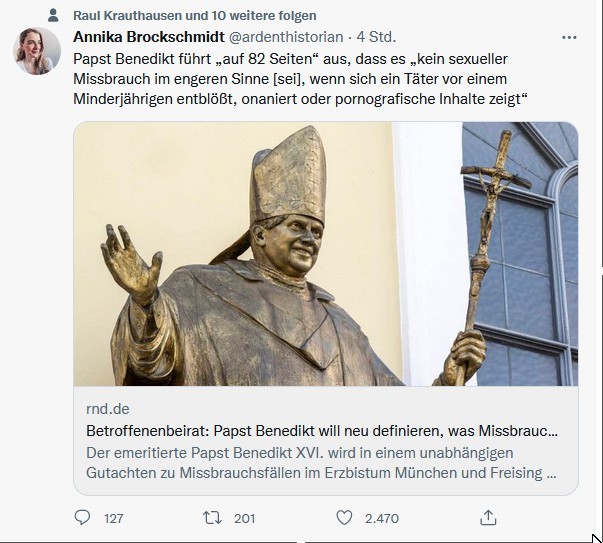Click the 4 Std. timestamp
Image resolution: width=603 pixels, height=543 pixels.
click(x=376, y=37)
